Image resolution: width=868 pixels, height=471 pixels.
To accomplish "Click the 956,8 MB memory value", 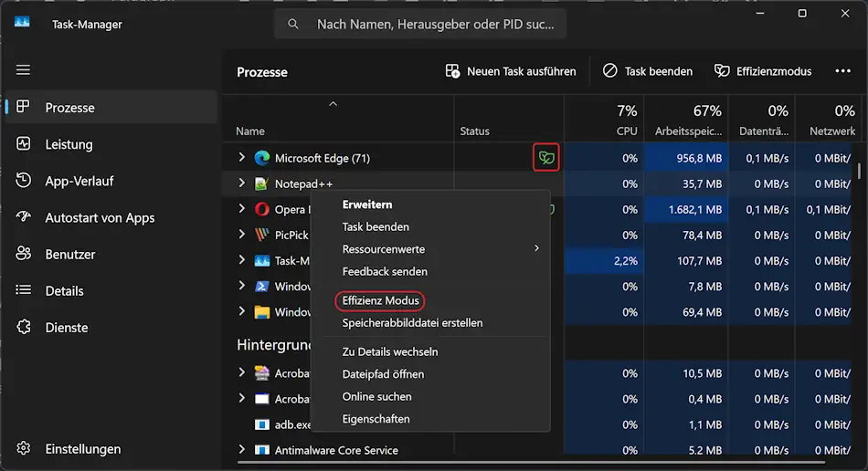I will click(x=699, y=158).
